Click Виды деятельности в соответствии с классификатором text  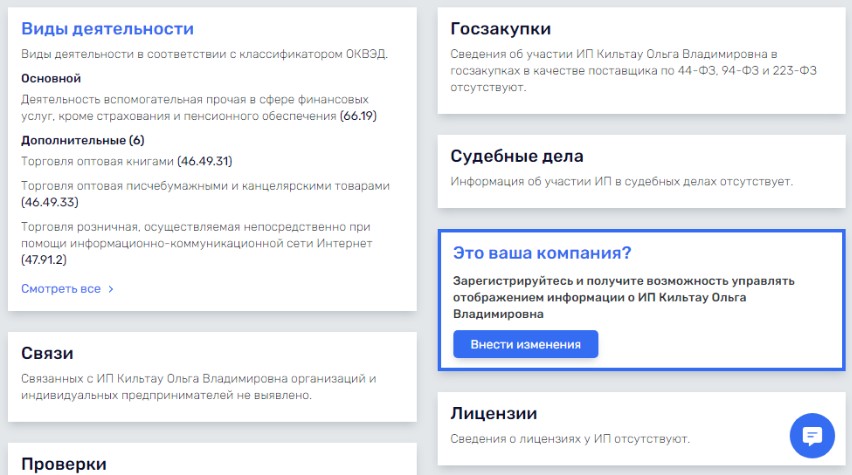(204, 54)
